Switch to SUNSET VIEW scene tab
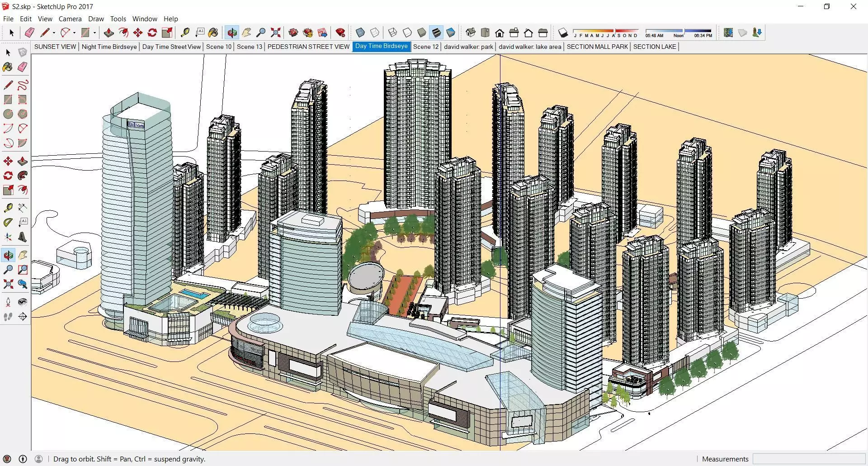Viewport: 868px width, 466px height. [55, 47]
